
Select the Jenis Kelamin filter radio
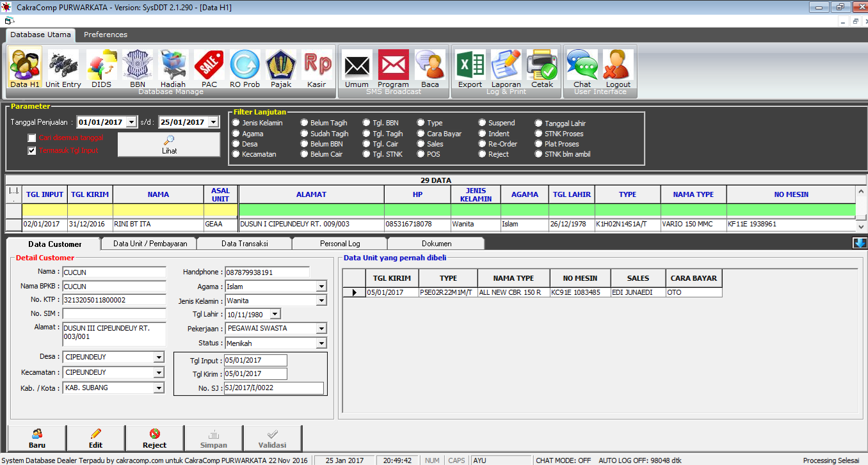coord(236,123)
